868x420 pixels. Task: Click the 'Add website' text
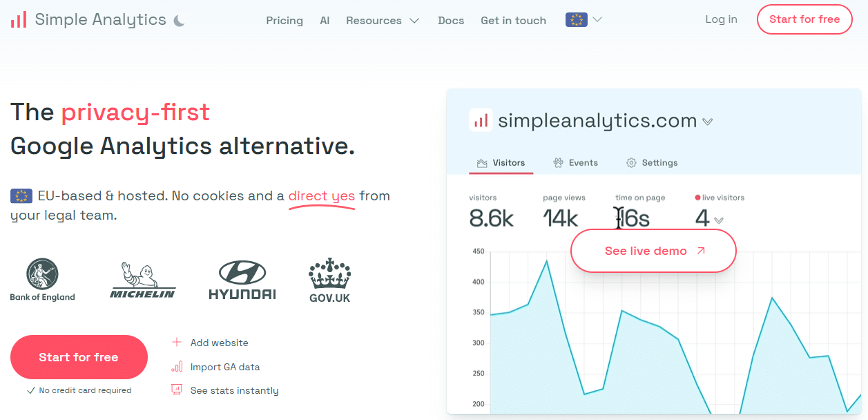coord(219,343)
